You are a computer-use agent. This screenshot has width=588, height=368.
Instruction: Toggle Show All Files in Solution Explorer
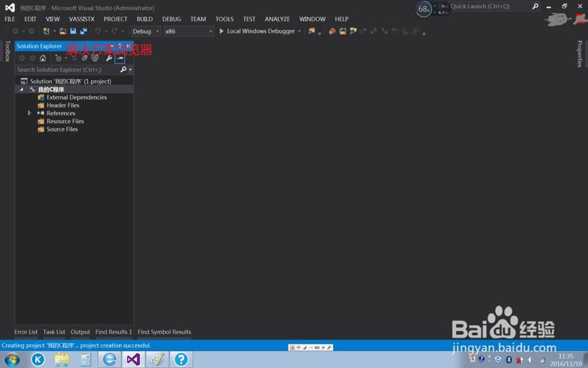pos(95,58)
